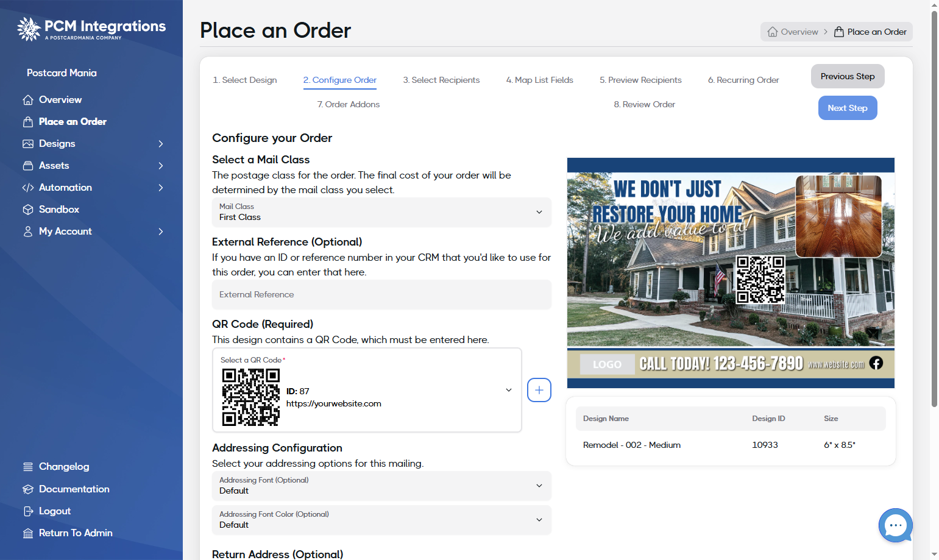
Task: Click the breadcrumb house icon
Action: pyautogui.click(x=773, y=32)
